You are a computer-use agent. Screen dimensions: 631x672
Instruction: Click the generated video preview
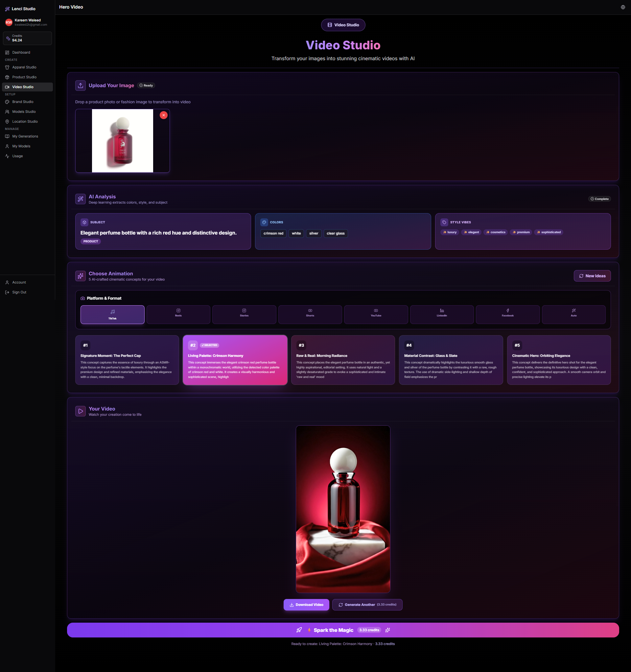(x=343, y=509)
